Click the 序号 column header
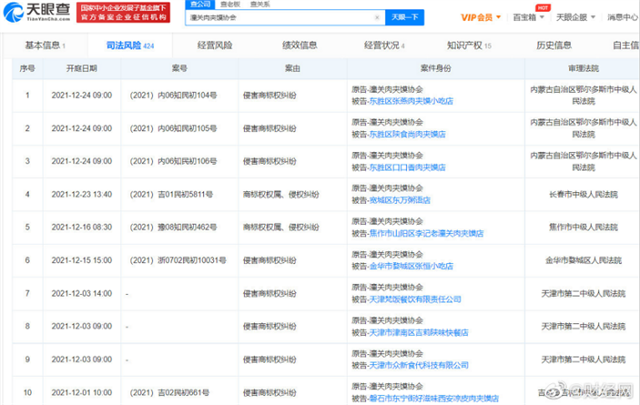Viewport: 640px width, 405px height. [x=27, y=69]
